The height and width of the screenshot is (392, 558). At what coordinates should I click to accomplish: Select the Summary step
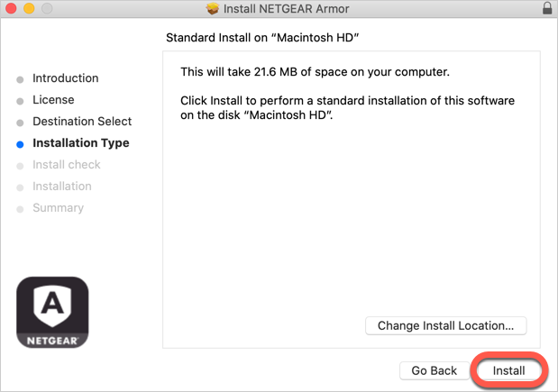[x=59, y=208]
